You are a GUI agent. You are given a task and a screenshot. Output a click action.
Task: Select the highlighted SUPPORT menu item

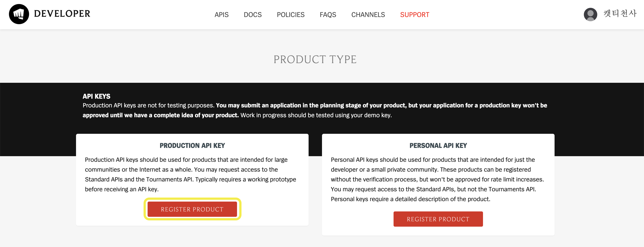click(414, 15)
